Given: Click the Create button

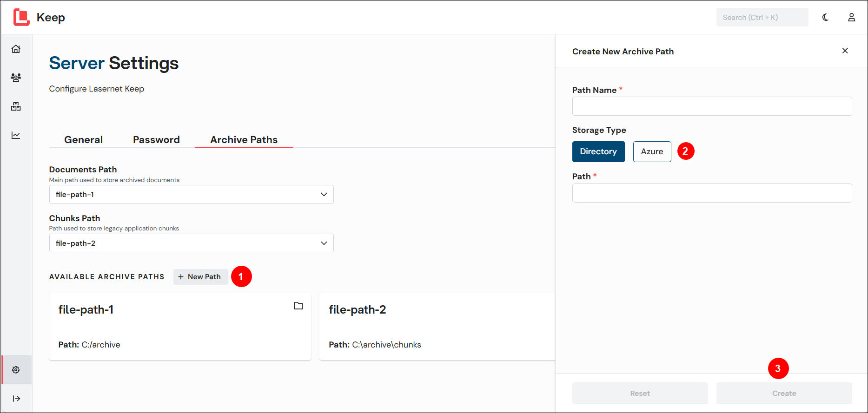Looking at the screenshot, I should click(784, 393).
